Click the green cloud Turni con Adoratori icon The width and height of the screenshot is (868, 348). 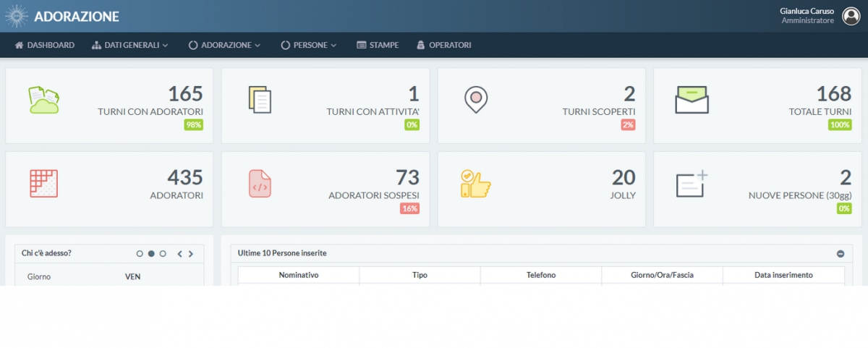[x=43, y=100]
